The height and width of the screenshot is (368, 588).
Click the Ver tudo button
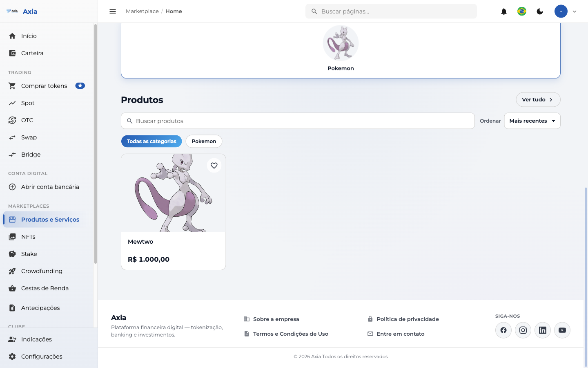coord(538,100)
